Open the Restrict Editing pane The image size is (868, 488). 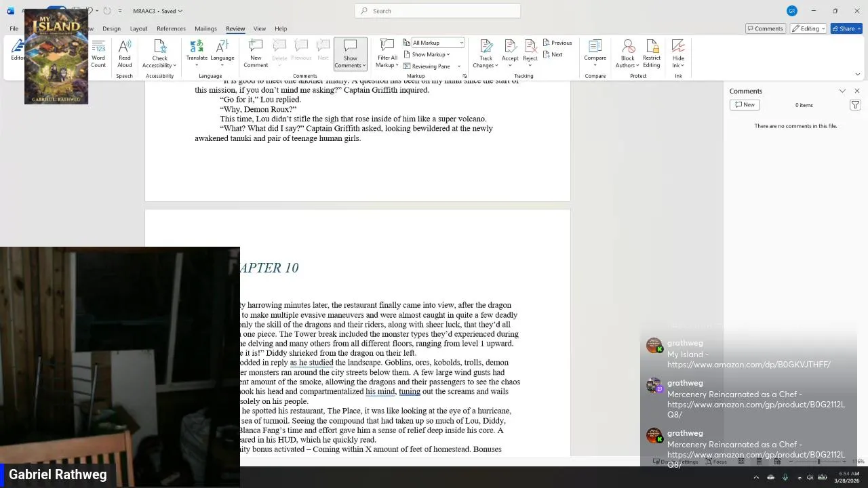652,53
